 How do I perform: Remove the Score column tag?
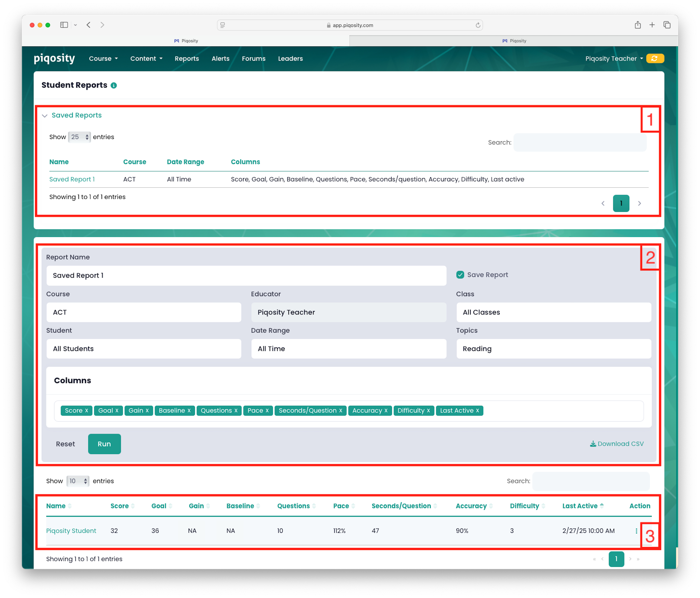(x=86, y=411)
